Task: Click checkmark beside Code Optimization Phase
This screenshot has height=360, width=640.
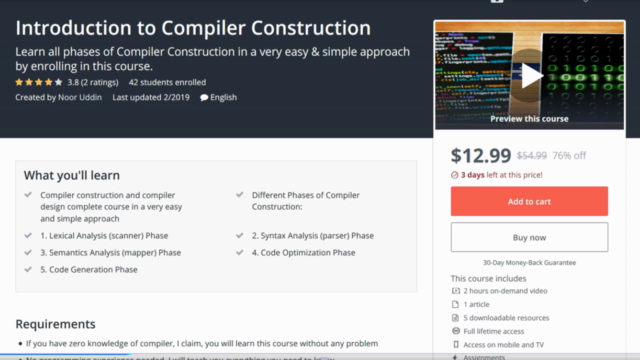Action: point(240,252)
